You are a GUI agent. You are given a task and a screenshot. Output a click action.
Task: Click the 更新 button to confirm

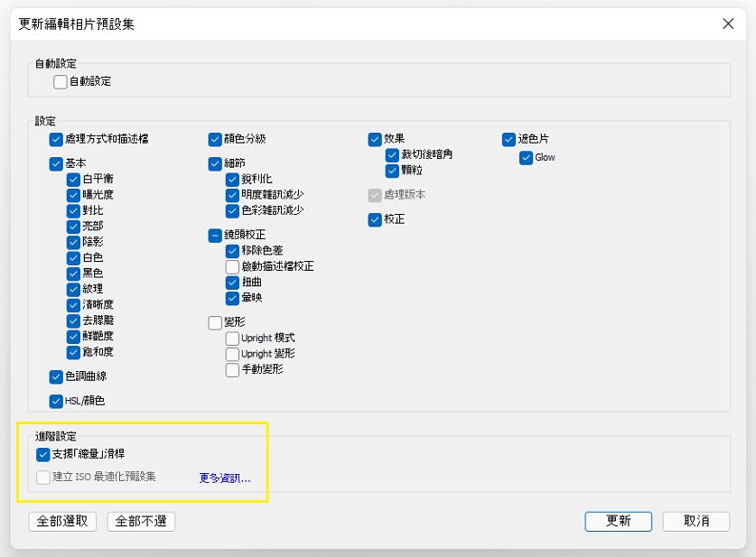pos(618,522)
